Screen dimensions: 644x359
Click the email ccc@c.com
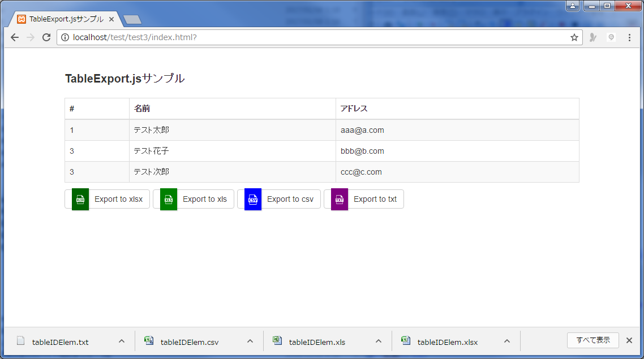tap(361, 172)
